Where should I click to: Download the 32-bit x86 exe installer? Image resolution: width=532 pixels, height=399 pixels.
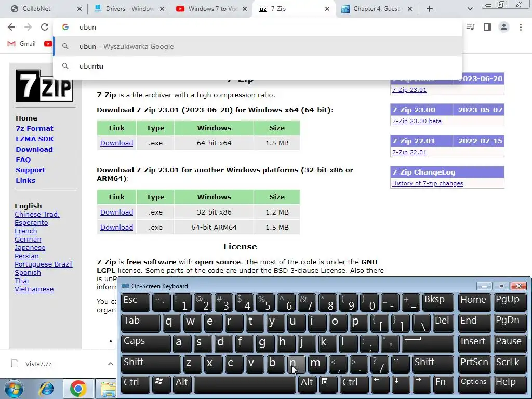(116, 212)
